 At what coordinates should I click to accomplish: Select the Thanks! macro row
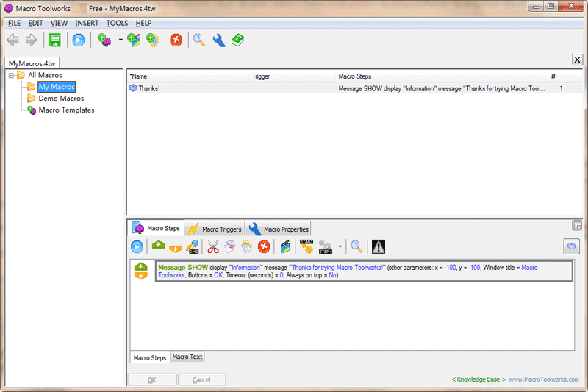coord(355,88)
